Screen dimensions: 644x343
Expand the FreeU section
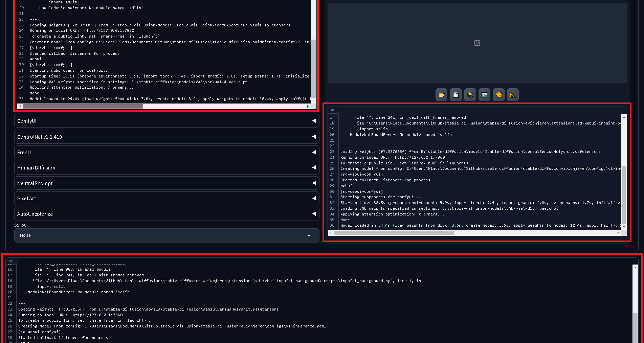tap(166, 152)
